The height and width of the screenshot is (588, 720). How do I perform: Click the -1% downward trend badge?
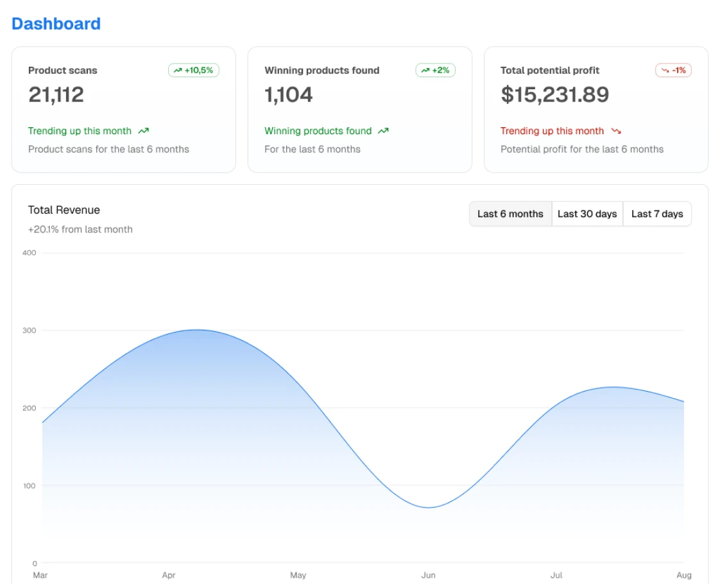point(673,71)
